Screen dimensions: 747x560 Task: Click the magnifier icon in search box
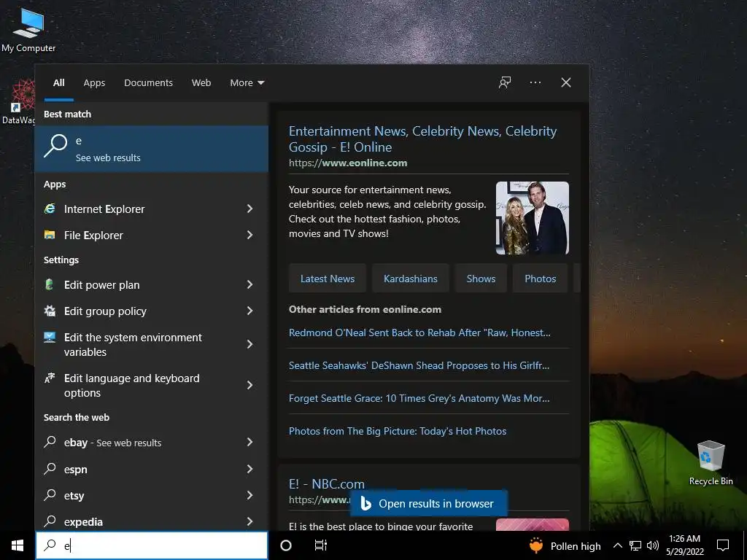(50, 545)
